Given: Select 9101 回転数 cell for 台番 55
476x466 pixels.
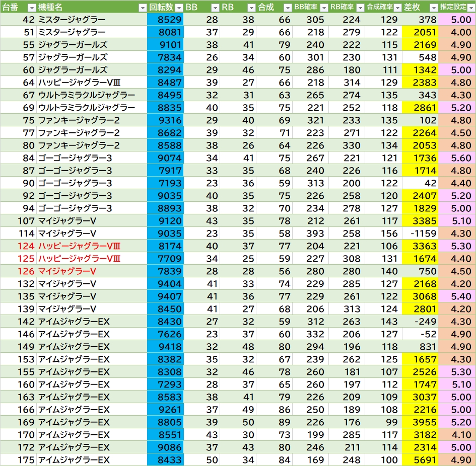Looking at the screenshot, I should coord(165,45).
